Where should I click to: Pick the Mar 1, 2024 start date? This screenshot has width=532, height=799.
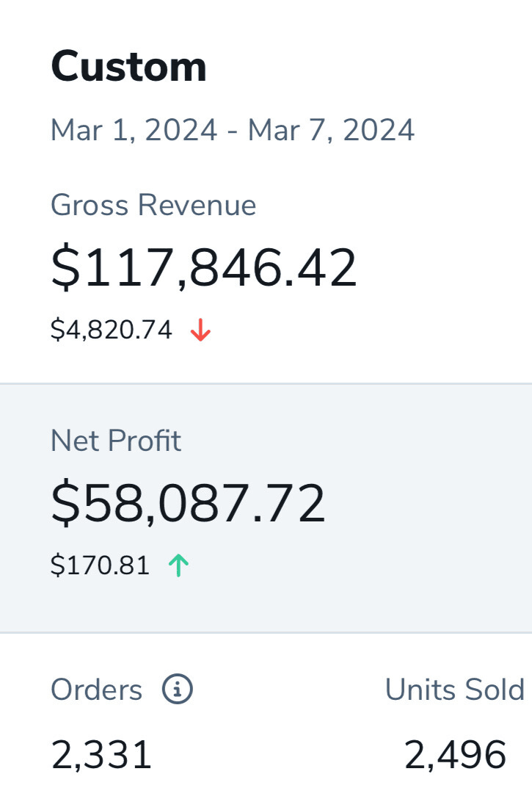pos(134,131)
